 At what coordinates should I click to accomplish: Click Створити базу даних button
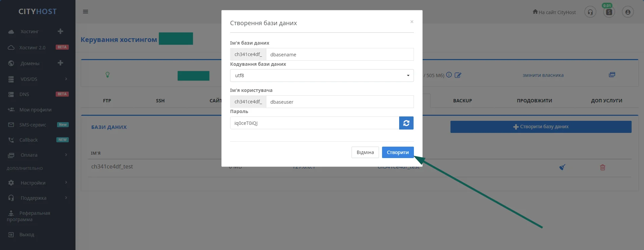[541, 127]
